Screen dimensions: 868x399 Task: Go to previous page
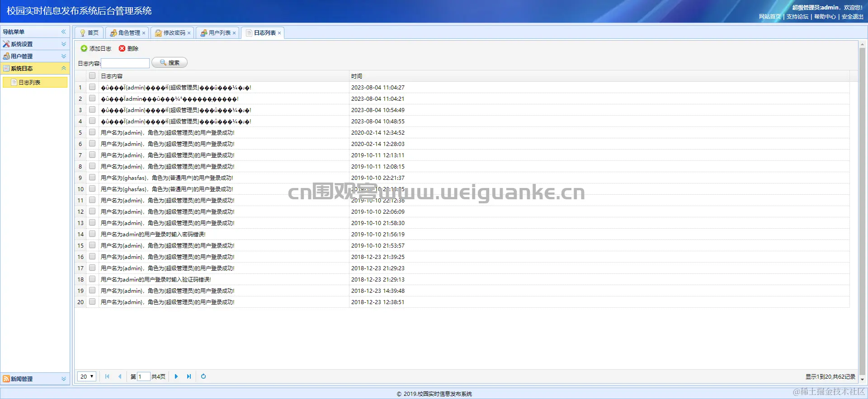(120, 376)
